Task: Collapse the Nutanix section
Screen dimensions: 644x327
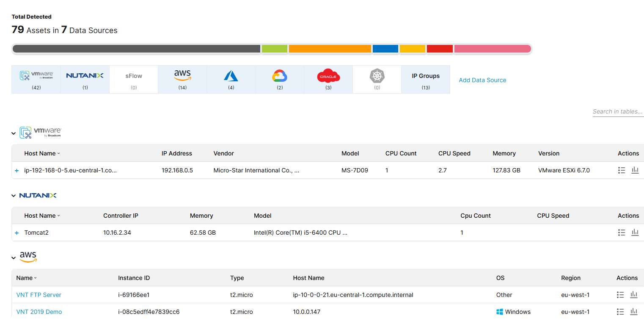Action: 14,196
